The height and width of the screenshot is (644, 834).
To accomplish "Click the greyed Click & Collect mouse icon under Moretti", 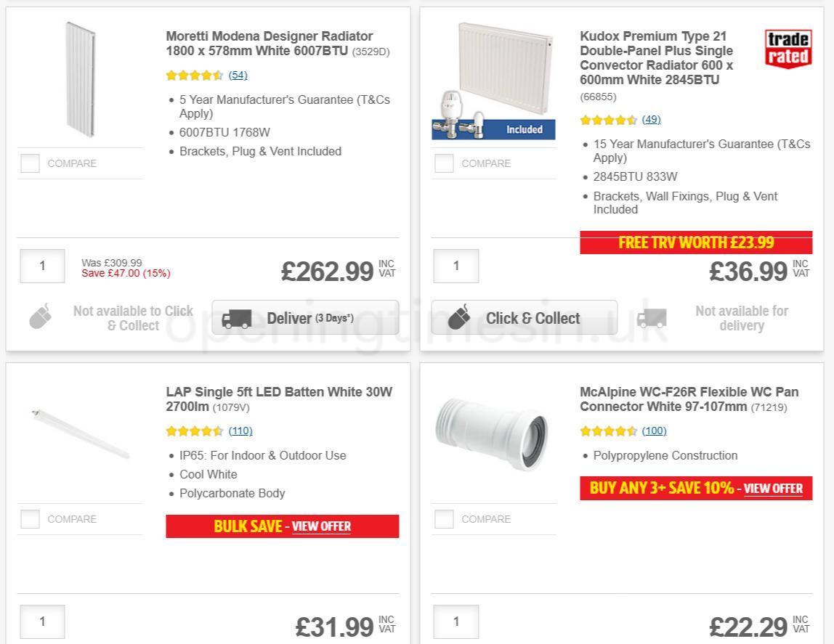I will (x=40, y=317).
